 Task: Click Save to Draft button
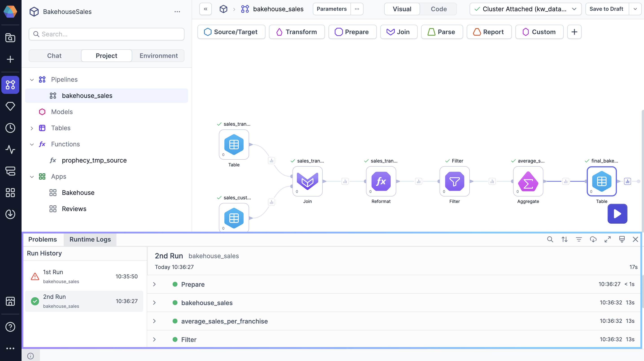point(607,9)
